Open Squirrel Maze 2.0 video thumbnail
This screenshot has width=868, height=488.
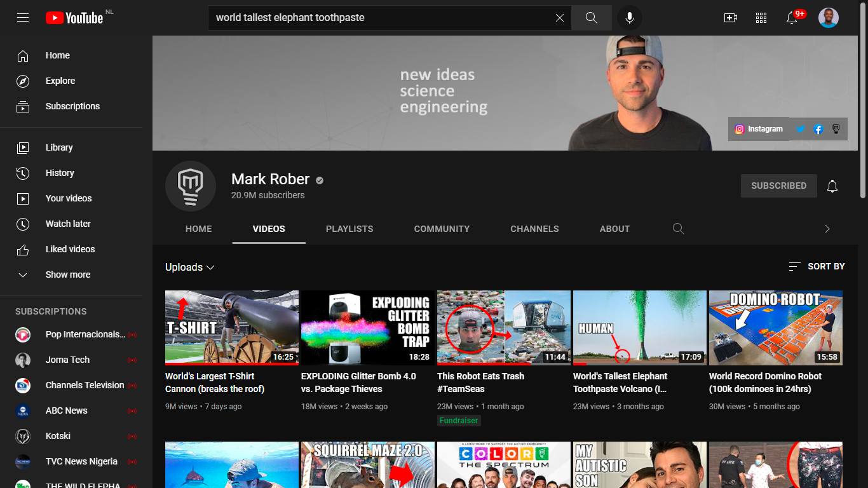pyautogui.click(x=368, y=465)
